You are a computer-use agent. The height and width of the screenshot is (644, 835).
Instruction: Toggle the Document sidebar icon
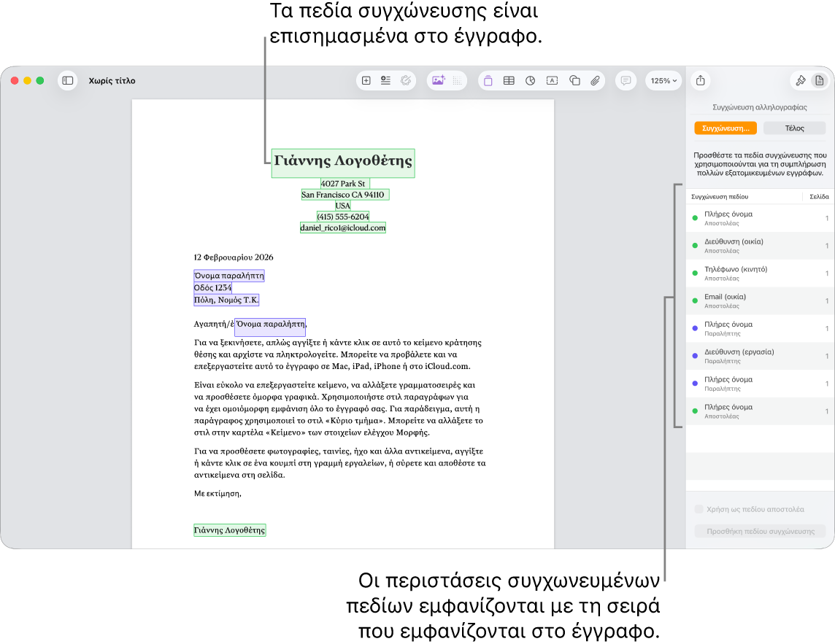click(x=819, y=80)
